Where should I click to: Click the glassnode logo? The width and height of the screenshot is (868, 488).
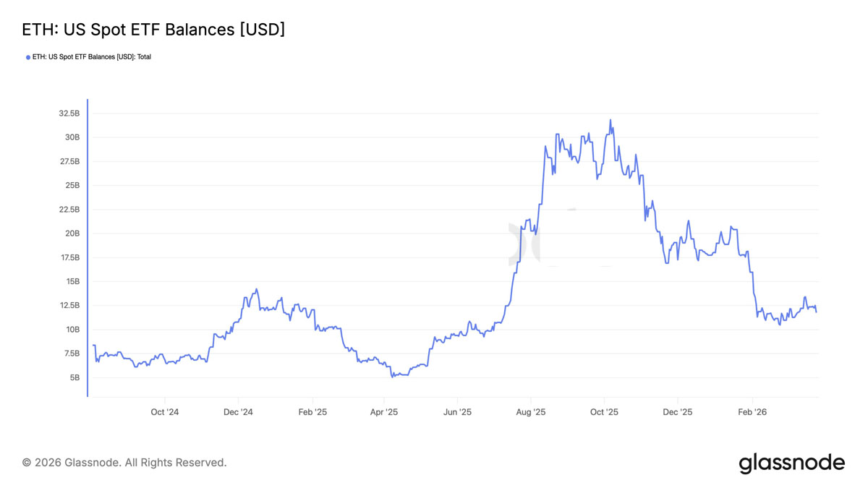[x=791, y=463]
